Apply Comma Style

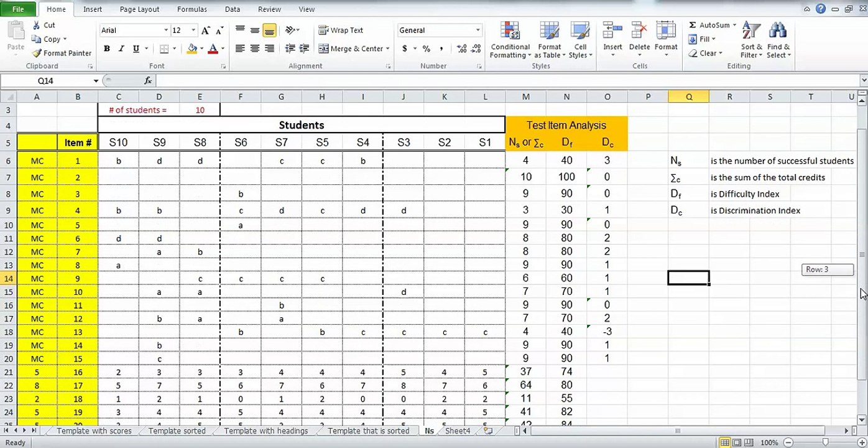[x=441, y=49]
